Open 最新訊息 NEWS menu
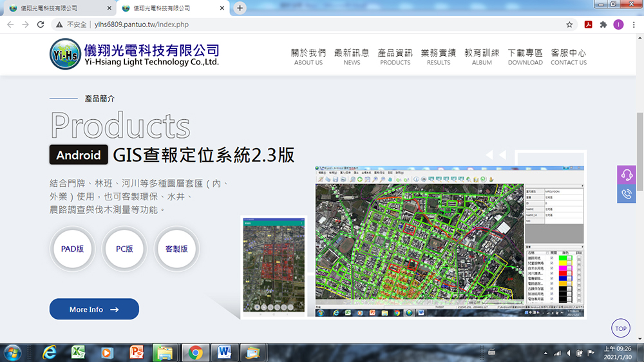 pos(352,57)
